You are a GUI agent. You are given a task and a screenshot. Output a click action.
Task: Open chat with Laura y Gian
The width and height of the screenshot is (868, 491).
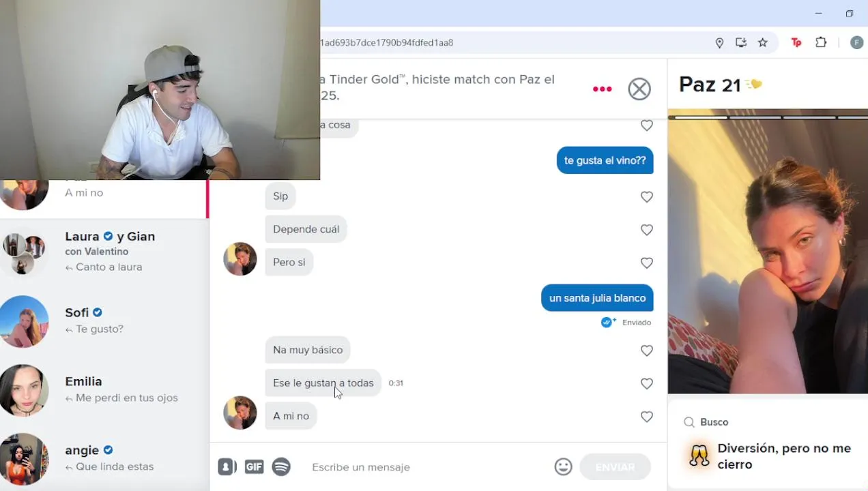pos(104,253)
